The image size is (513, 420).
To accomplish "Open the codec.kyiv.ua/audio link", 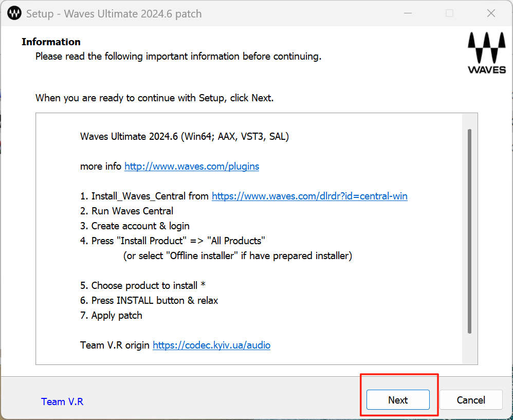I will (x=211, y=345).
